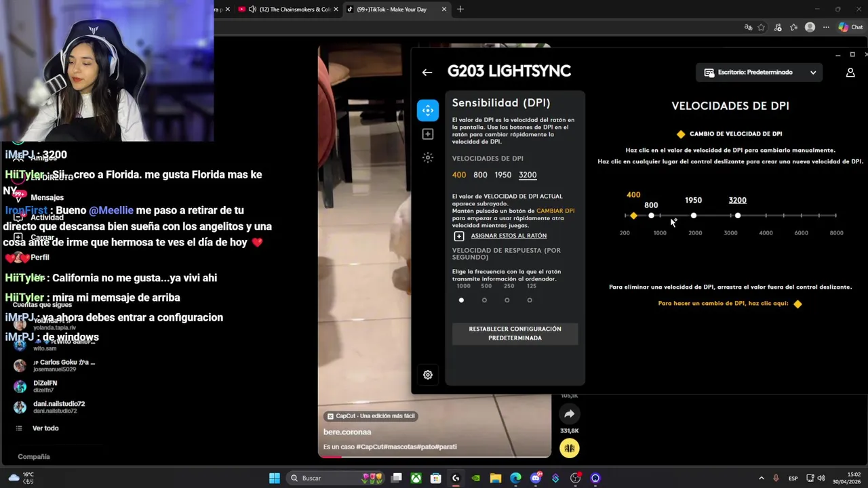The image size is (868, 488).
Task: Open Discord from taskbar
Action: point(536,478)
